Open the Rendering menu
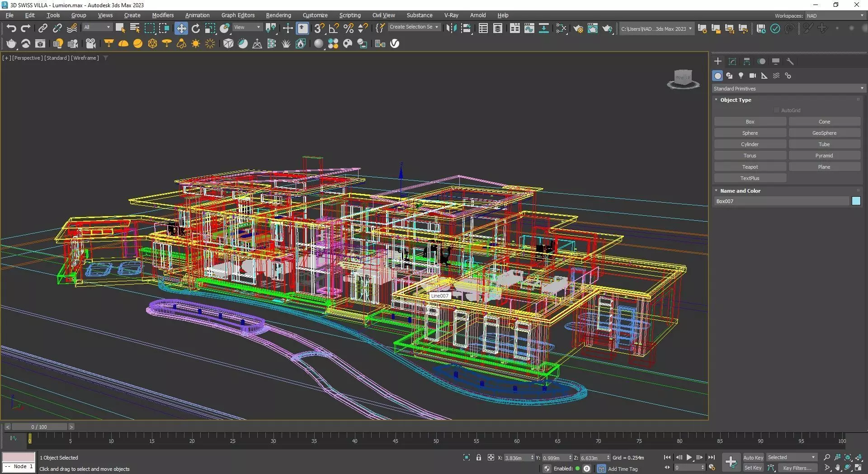This screenshot has width=868, height=474. coord(278,15)
